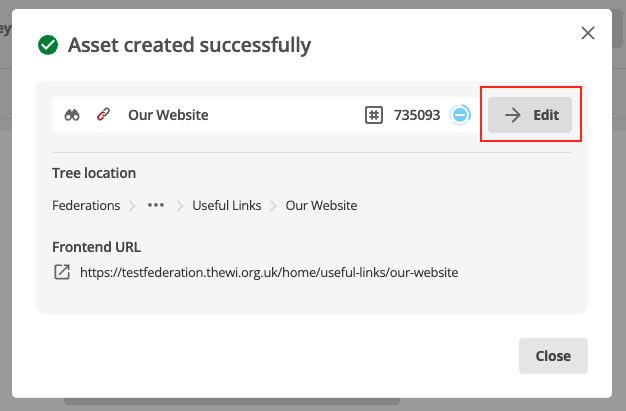Click the green success checkmark icon

(x=48, y=45)
